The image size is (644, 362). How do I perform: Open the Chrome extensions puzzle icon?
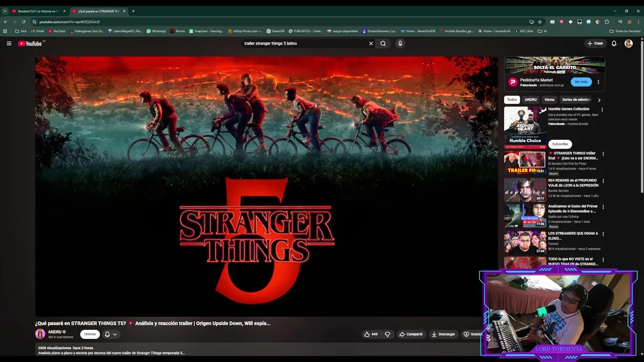tap(607, 22)
